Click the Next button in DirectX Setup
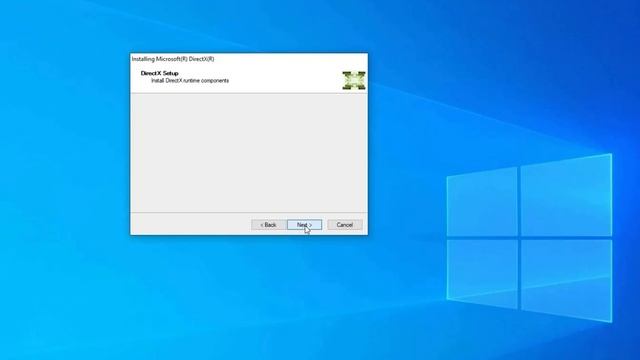 tap(304, 225)
